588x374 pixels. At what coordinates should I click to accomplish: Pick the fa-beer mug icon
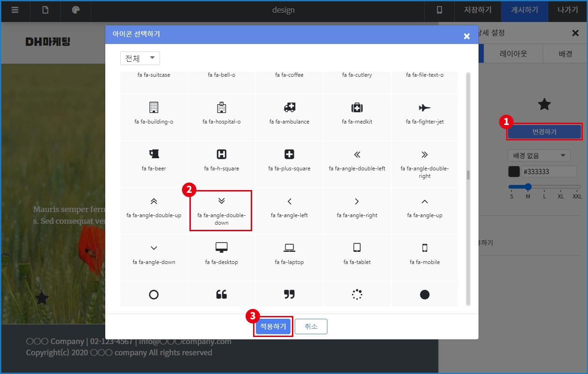[153, 159]
